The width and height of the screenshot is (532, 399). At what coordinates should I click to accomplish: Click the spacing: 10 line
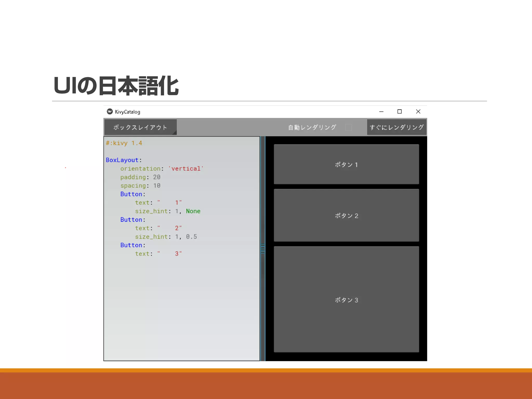pos(140,186)
